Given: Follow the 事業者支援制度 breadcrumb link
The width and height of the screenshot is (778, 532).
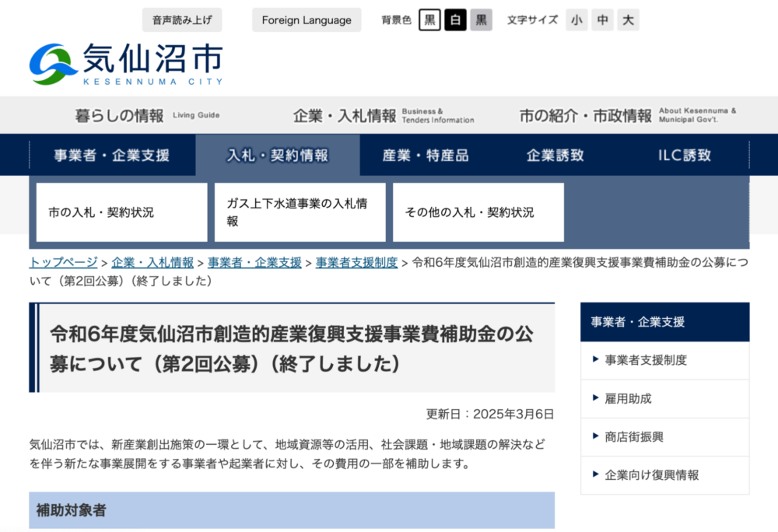Looking at the screenshot, I should (x=357, y=262).
